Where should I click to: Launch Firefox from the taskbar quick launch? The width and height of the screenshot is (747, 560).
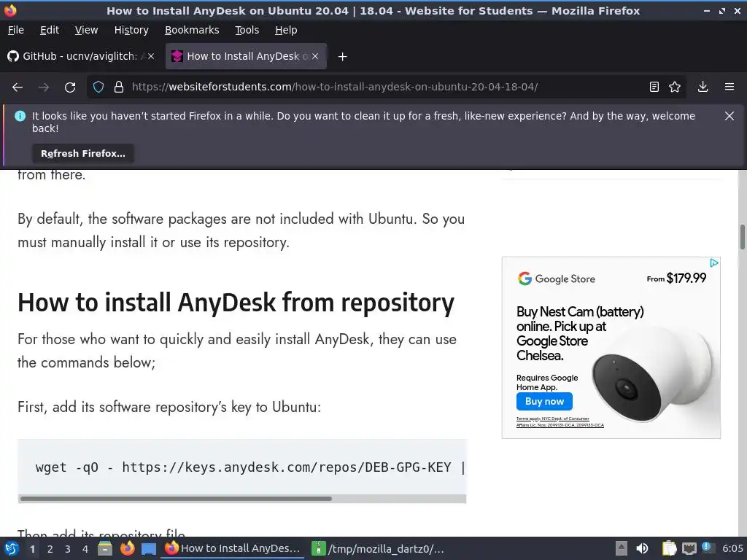[127, 548]
